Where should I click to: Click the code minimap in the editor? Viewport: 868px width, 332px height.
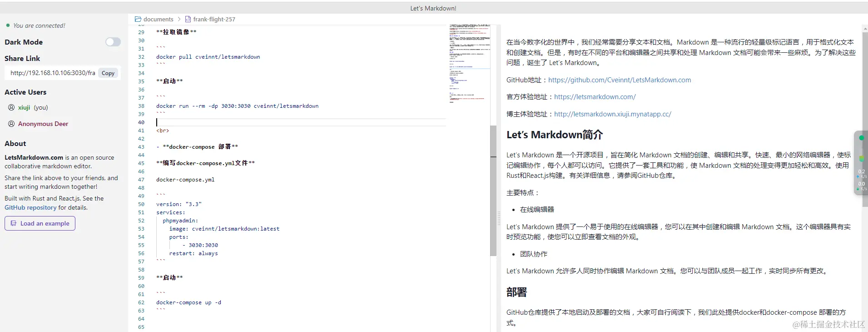(x=470, y=64)
